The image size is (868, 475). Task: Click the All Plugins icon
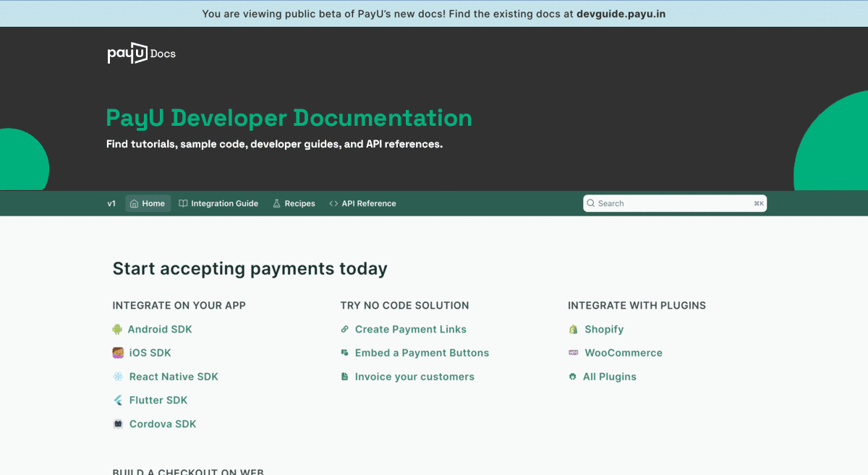click(573, 377)
